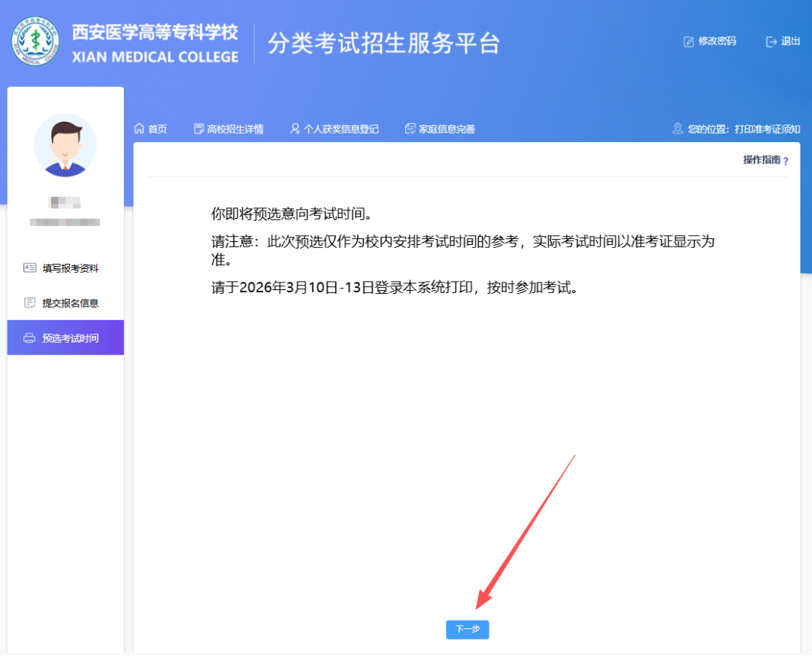Click the document icon beside 高校招生详情
This screenshot has height=656, width=812.
(198, 128)
